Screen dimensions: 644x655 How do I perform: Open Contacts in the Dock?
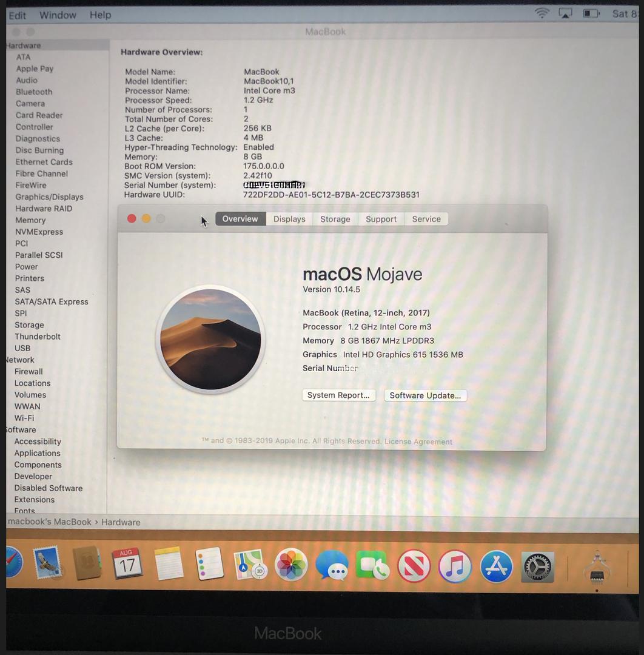click(x=87, y=563)
